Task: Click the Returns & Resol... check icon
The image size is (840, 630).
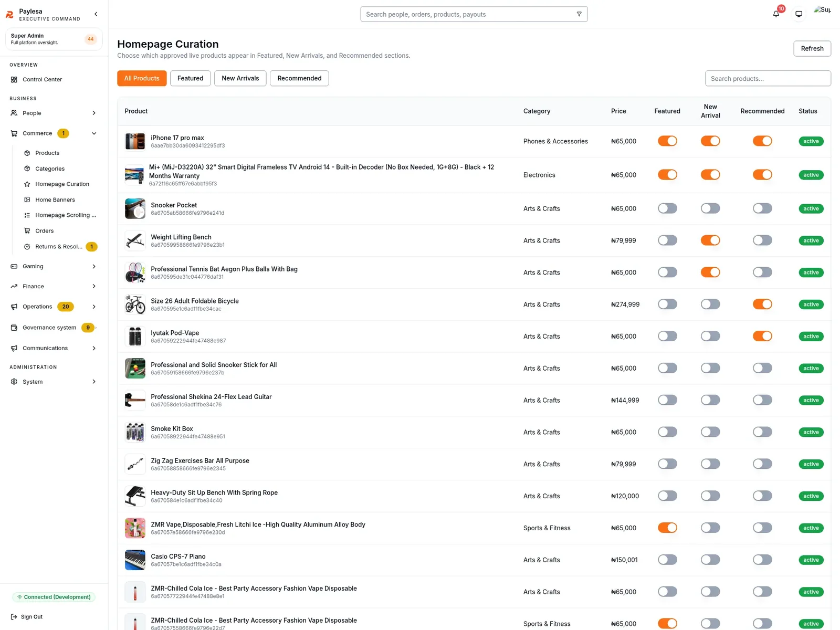Action: [x=27, y=247]
